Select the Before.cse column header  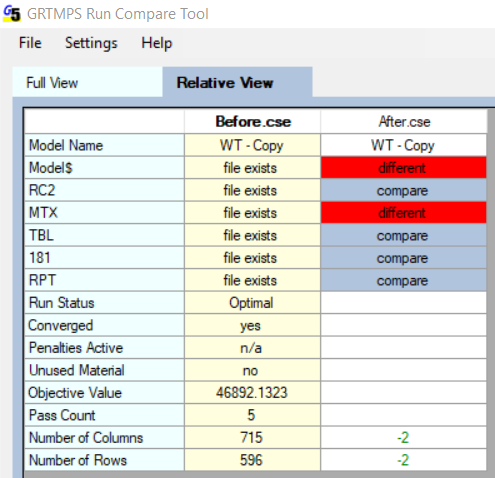pos(252,122)
